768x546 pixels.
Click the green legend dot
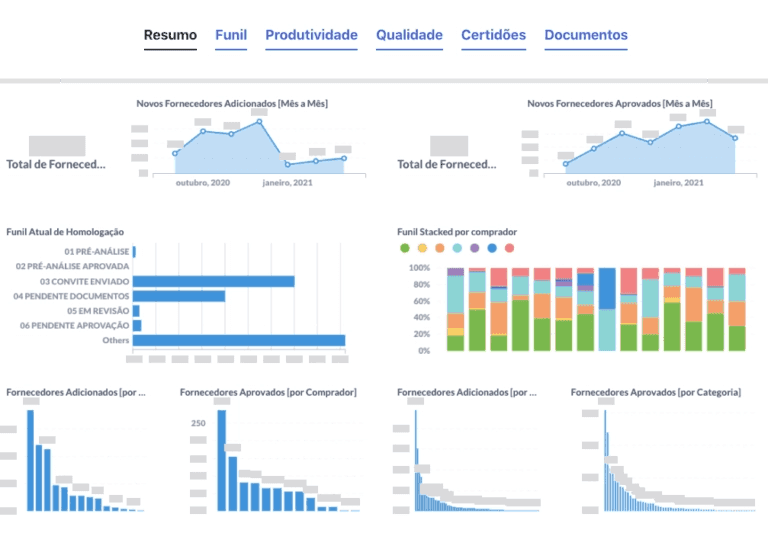pos(405,248)
